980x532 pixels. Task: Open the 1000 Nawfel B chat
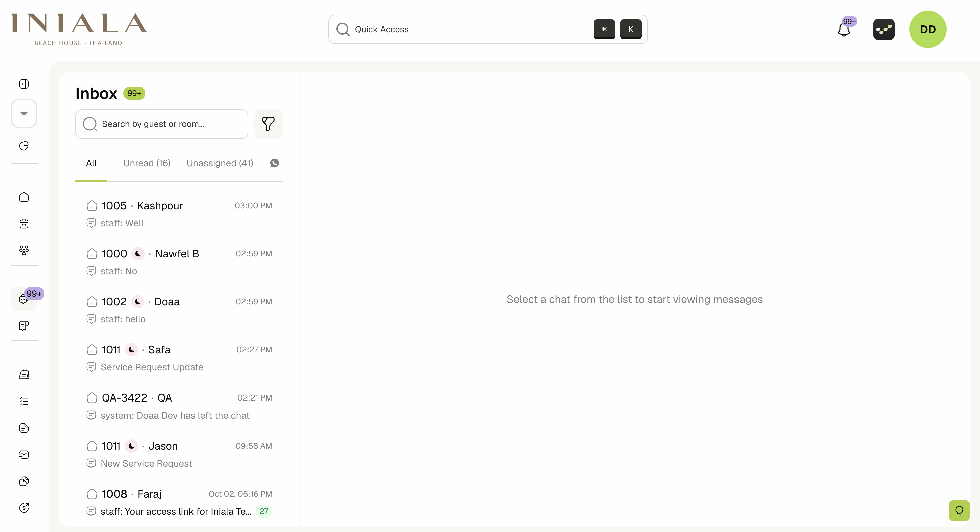coord(179,262)
